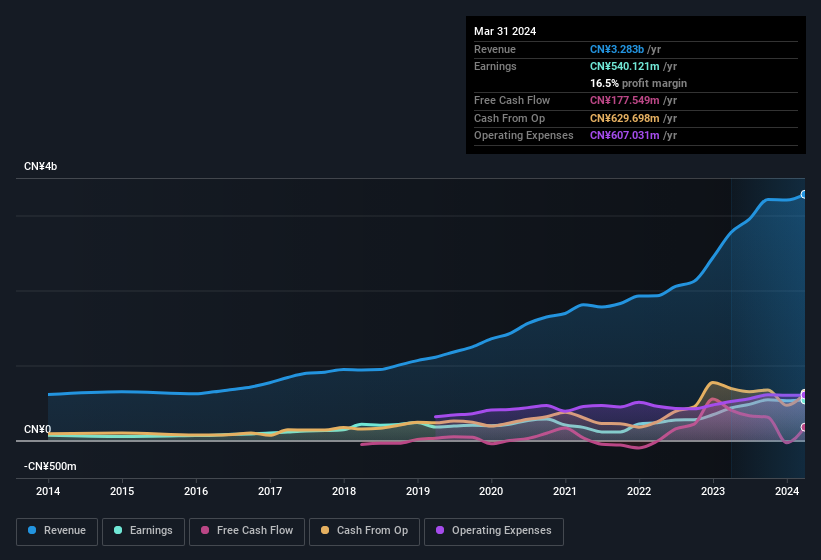Click the Revenue row label in tooltip
821x560 pixels.
(x=495, y=49)
